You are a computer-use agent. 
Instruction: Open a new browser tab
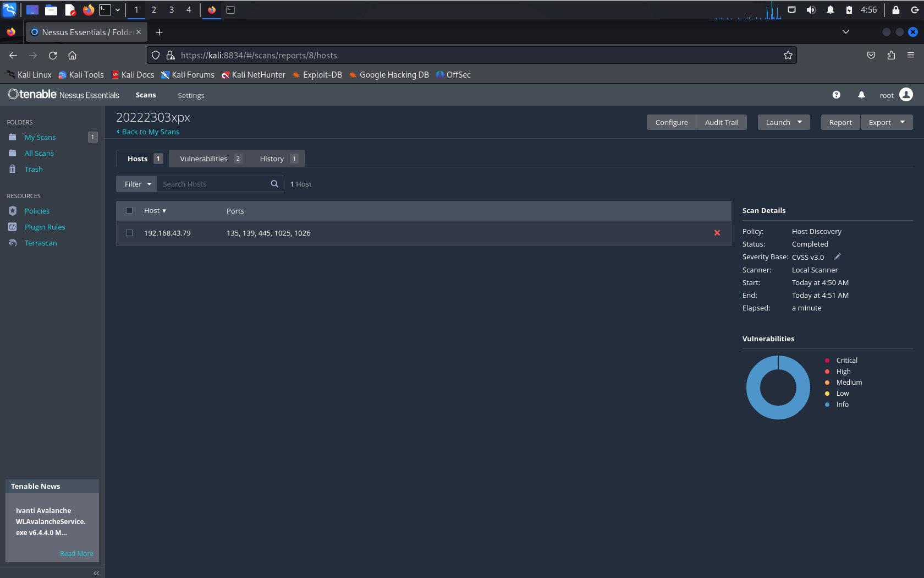click(159, 32)
